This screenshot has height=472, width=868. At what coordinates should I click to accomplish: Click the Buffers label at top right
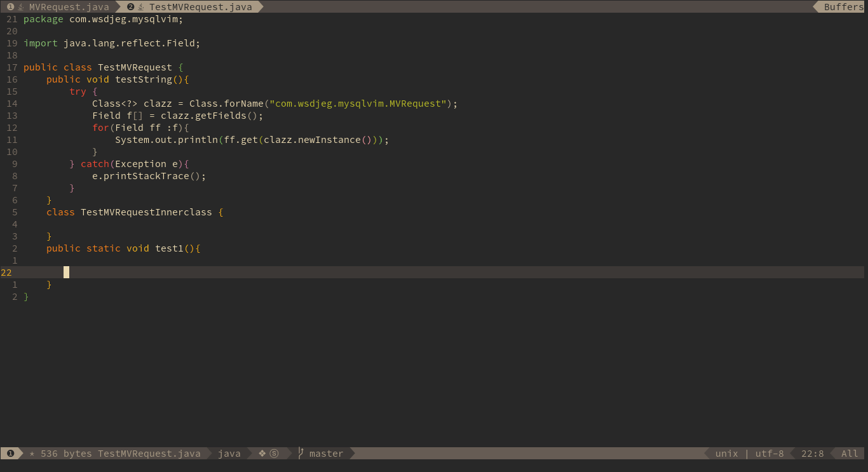coord(843,7)
